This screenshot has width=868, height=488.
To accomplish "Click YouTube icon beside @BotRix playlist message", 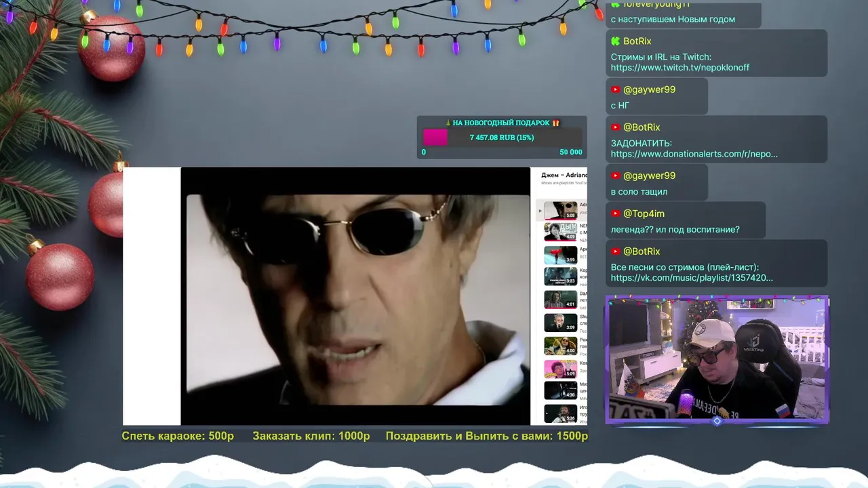I will pyautogui.click(x=616, y=251).
